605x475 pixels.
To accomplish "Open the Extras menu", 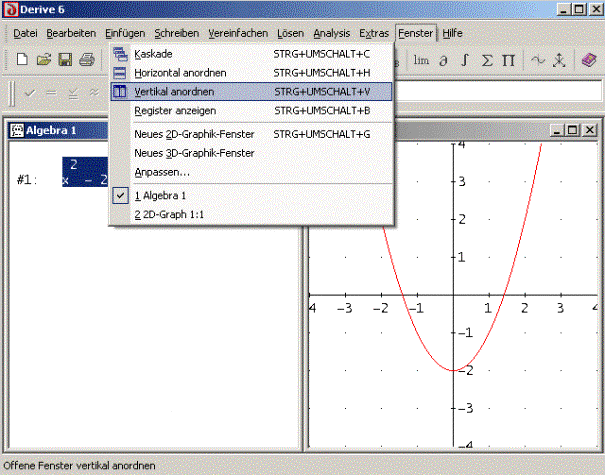I will (x=374, y=34).
